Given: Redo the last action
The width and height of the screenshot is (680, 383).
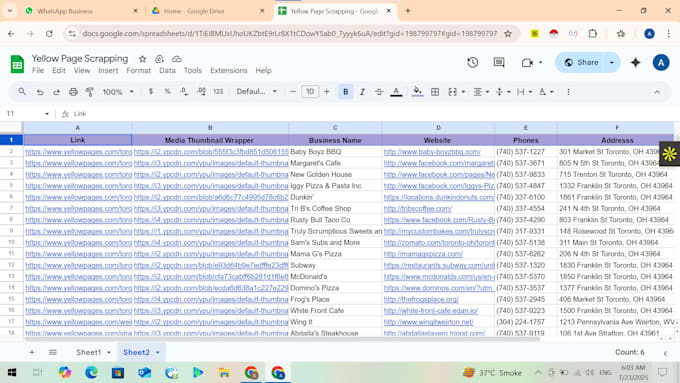Looking at the screenshot, I should click(x=56, y=92).
